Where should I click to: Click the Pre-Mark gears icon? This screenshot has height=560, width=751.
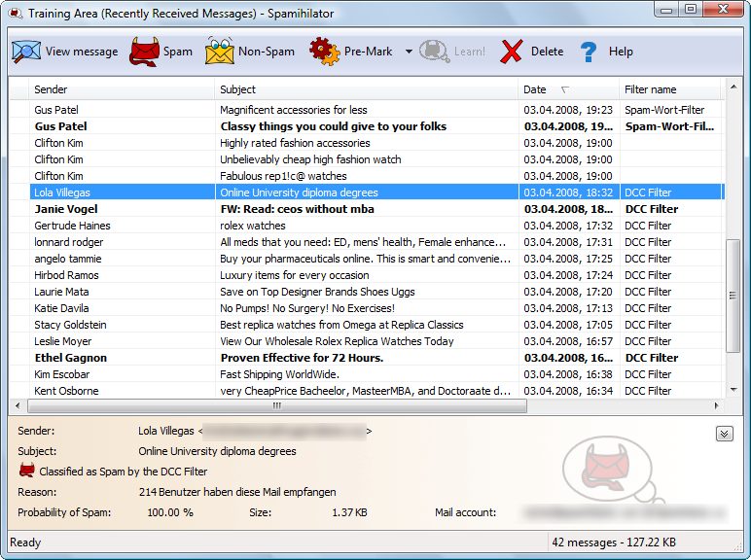click(x=324, y=51)
